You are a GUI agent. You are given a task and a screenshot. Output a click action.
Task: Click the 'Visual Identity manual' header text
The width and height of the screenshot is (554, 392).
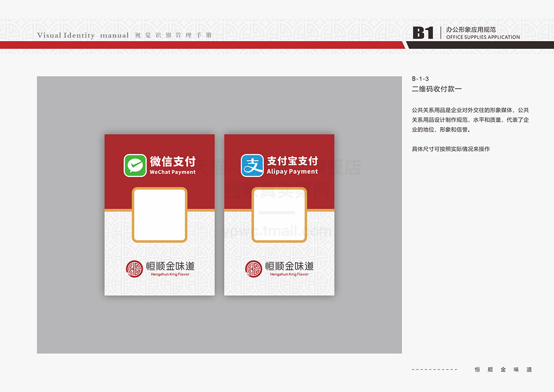[x=83, y=36]
